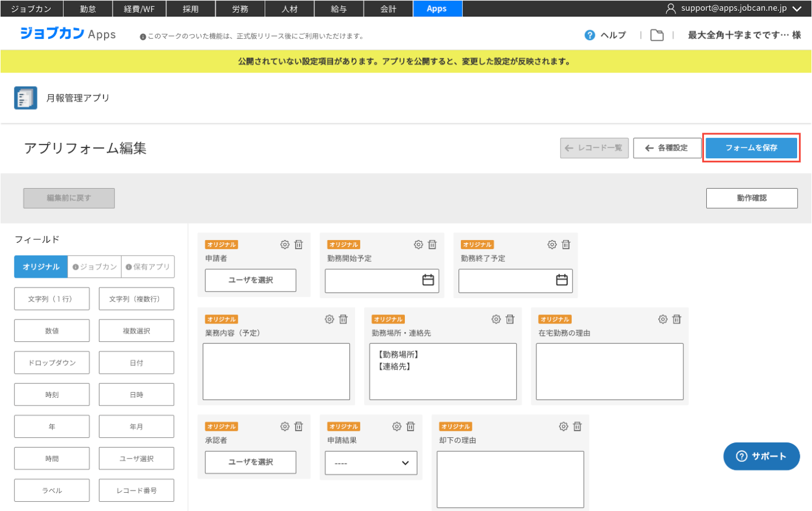The image size is (812, 511).
Task: Go back via 各種設定 button
Action: (x=667, y=148)
